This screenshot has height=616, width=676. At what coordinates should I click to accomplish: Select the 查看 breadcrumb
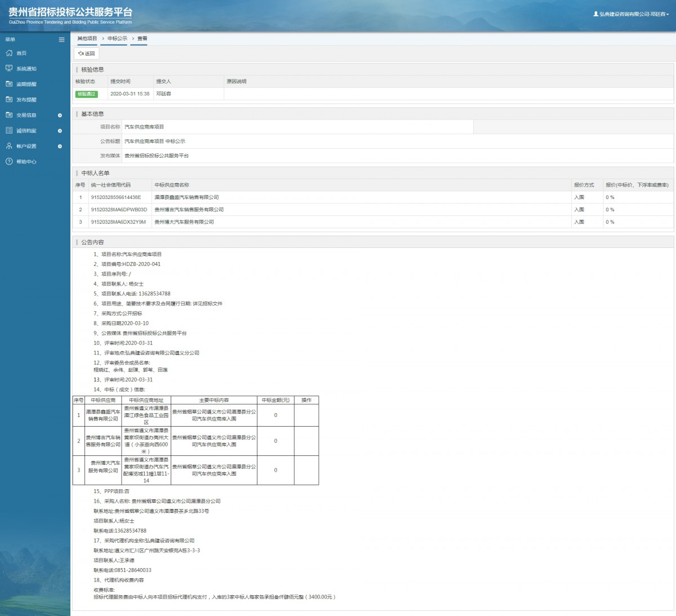142,38
